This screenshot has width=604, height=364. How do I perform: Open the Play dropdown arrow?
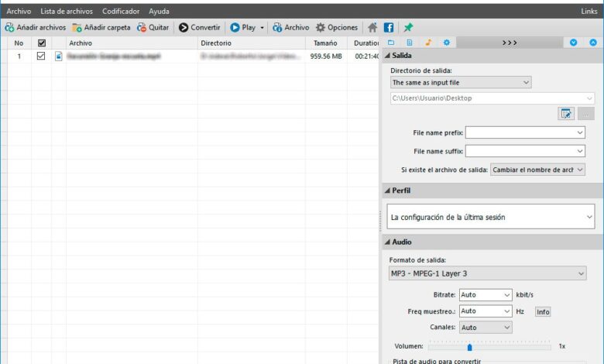tap(262, 28)
